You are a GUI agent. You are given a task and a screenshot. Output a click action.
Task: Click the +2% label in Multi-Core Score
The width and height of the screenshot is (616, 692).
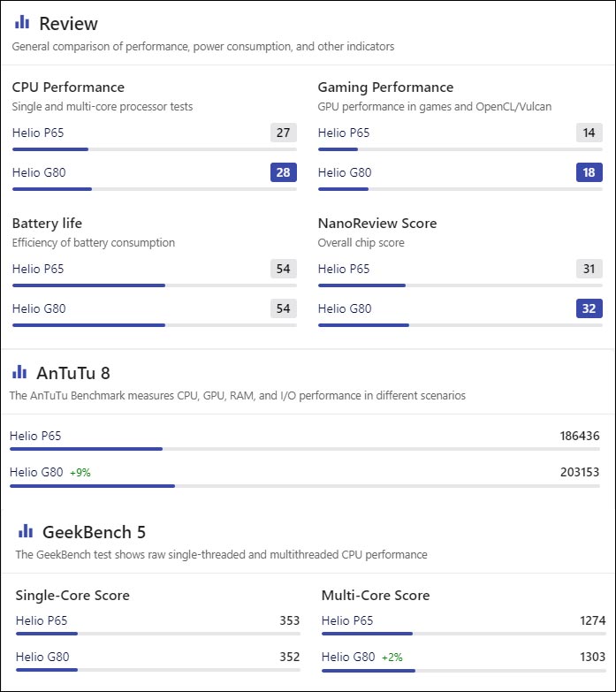(392, 658)
